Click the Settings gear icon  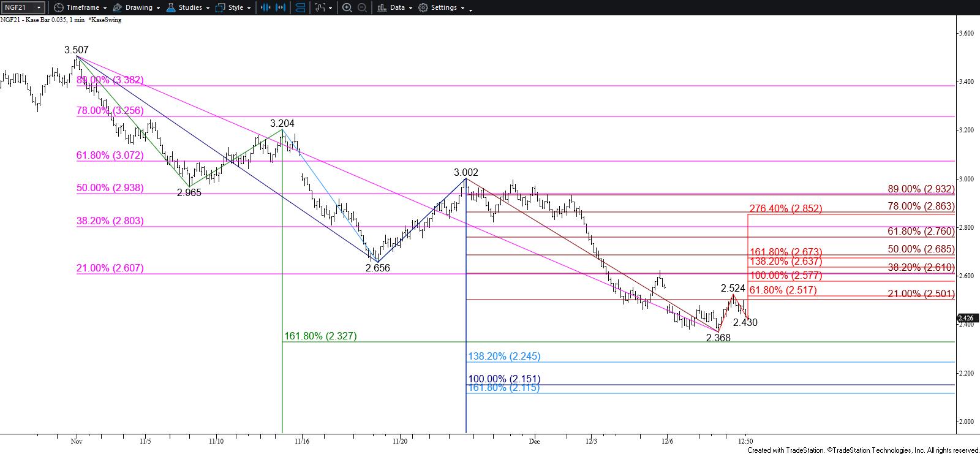pyautogui.click(x=423, y=8)
